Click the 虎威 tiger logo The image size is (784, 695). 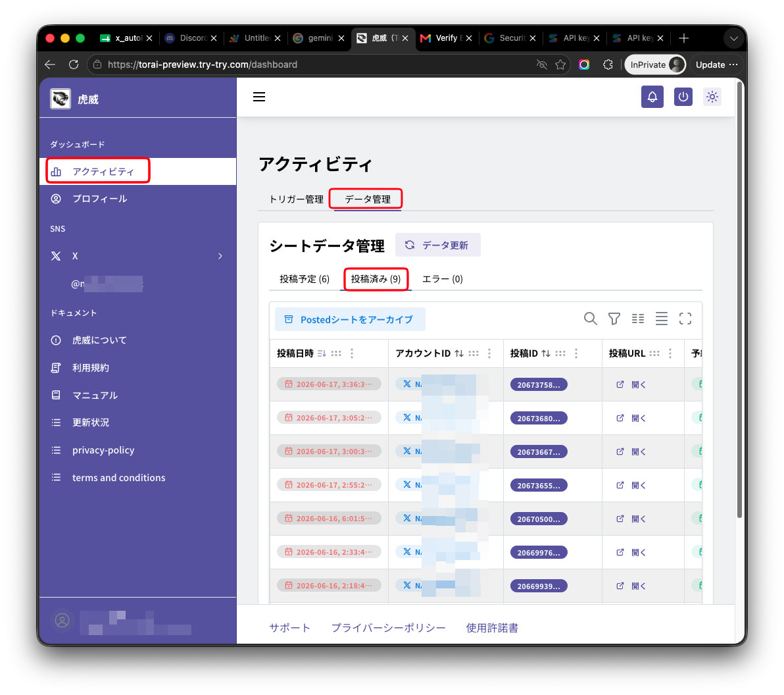pos(61,99)
